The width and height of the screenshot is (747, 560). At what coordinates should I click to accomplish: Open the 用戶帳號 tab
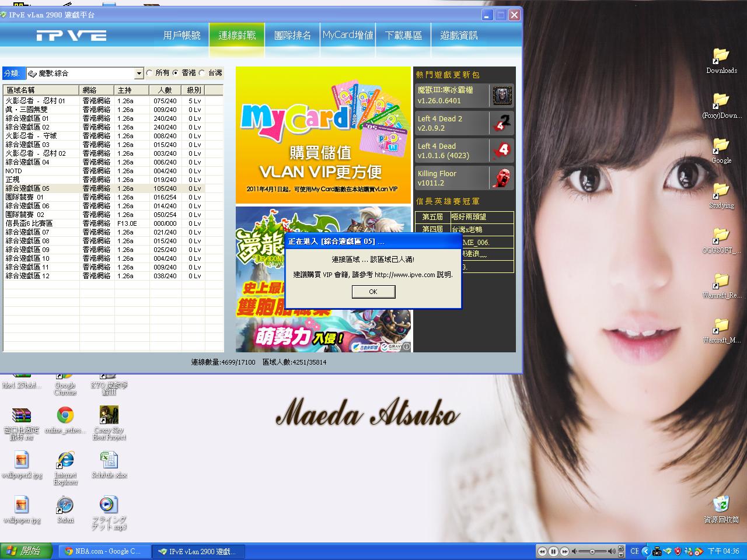click(181, 36)
